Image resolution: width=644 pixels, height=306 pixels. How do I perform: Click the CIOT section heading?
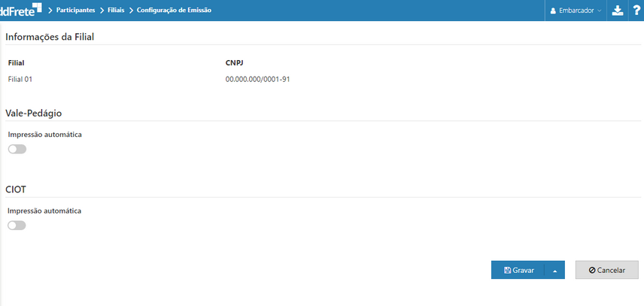point(16,190)
